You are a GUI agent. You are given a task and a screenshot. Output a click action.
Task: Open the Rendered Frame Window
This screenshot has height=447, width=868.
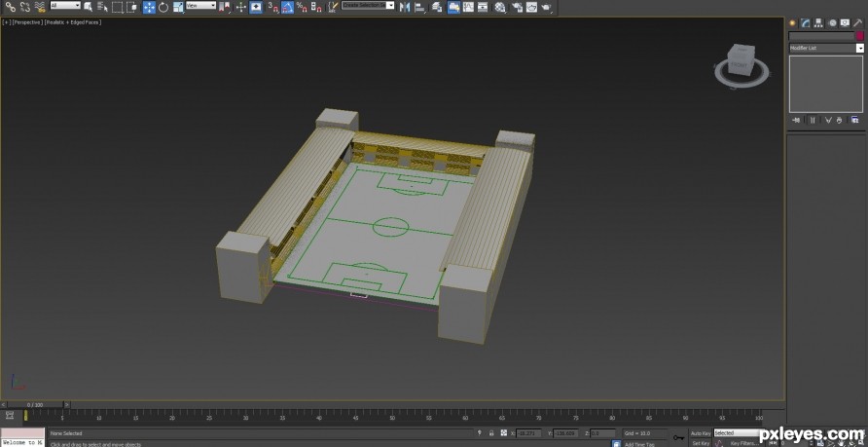(531, 7)
